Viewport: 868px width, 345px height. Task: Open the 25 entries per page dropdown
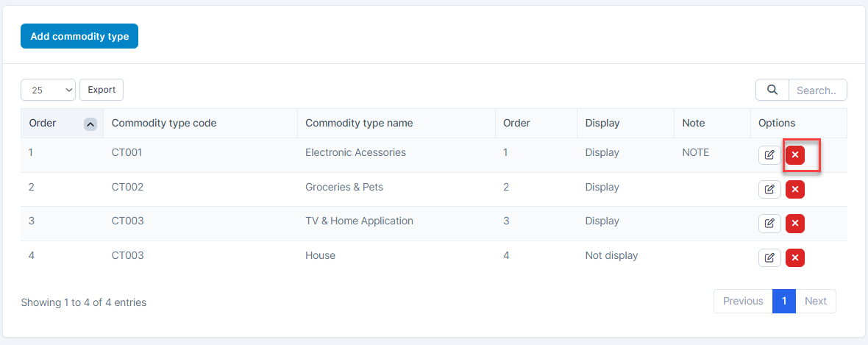[48, 90]
